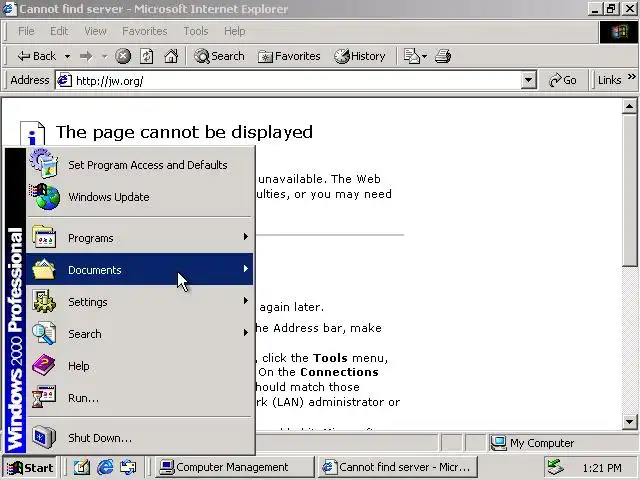Open the Back history dropdown arrow
Image resolution: width=640 pixels, height=480 pixels.
point(67,56)
